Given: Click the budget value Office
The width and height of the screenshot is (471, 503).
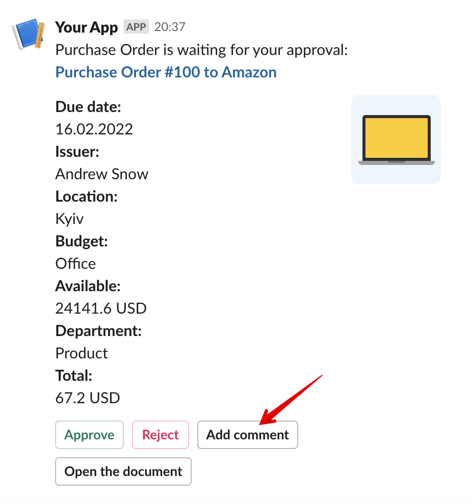Looking at the screenshot, I should point(75,263).
